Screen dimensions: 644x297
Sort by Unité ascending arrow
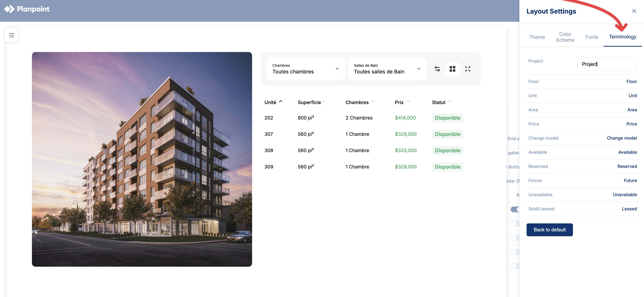(x=281, y=101)
